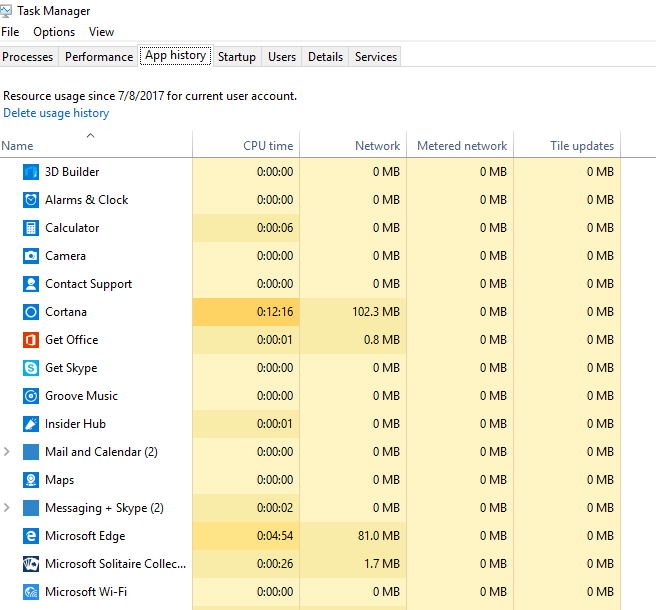Select the Groove Music row name
656x610 pixels.
pyautogui.click(x=81, y=396)
